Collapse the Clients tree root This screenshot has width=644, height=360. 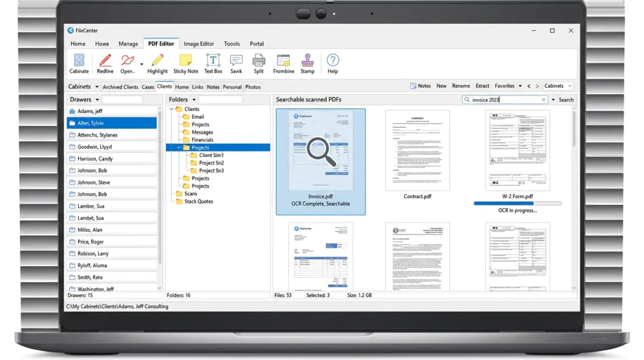click(172, 109)
